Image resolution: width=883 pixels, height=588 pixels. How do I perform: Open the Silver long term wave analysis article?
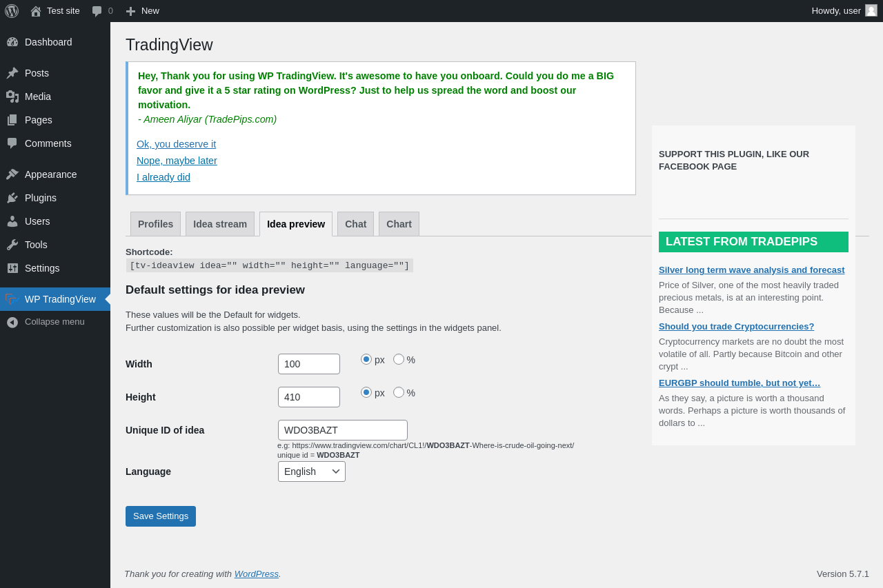[751, 270]
